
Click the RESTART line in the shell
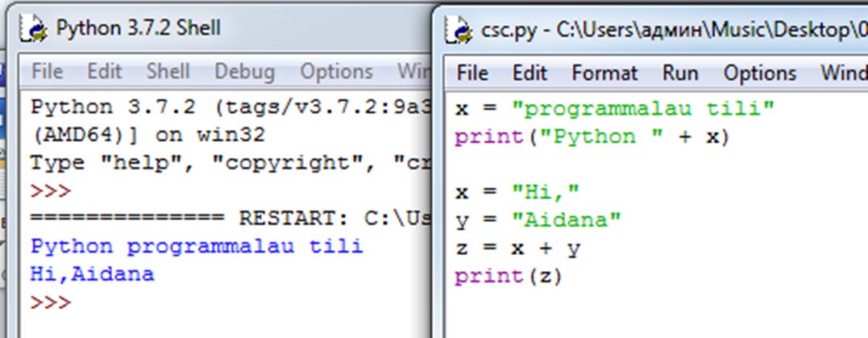click(230, 219)
